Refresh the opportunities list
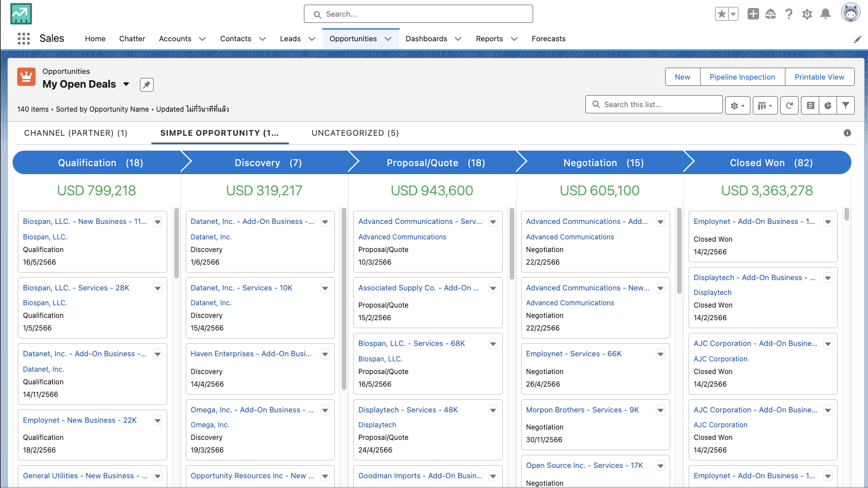 (x=789, y=105)
